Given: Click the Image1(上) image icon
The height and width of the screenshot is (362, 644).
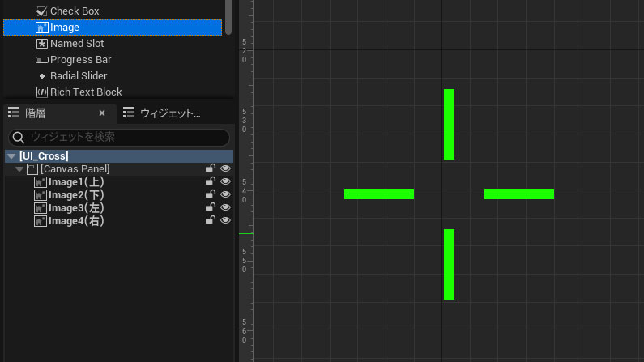Looking at the screenshot, I should tap(40, 182).
